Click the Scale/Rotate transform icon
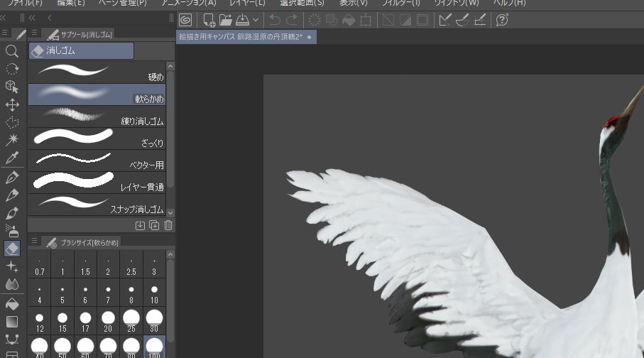 pyautogui.click(x=366, y=20)
